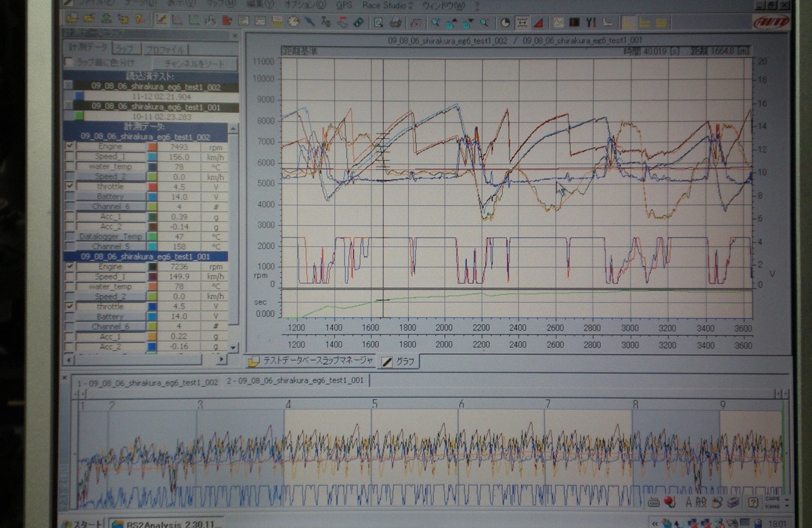
Task: Click the red triangle toolbar icon
Action: 539,22
